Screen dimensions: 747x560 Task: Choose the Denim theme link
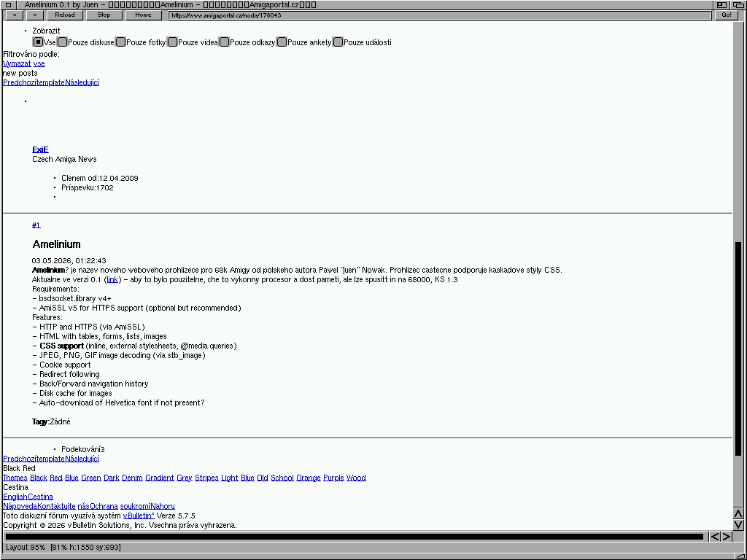pos(133,478)
